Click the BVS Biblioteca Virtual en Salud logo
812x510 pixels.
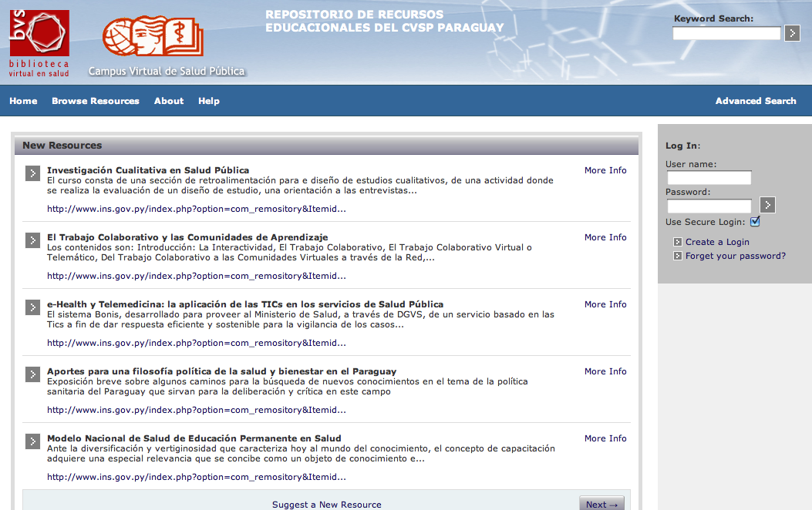pyautogui.click(x=39, y=43)
